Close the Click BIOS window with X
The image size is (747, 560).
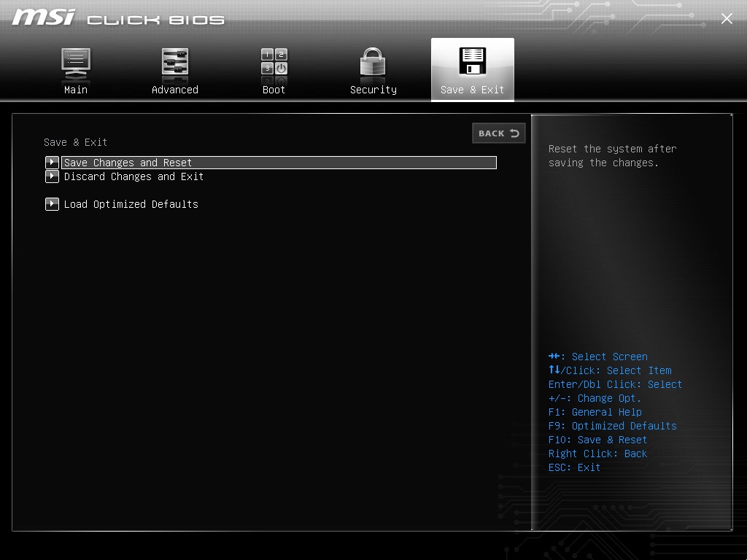pyautogui.click(x=727, y=19)
